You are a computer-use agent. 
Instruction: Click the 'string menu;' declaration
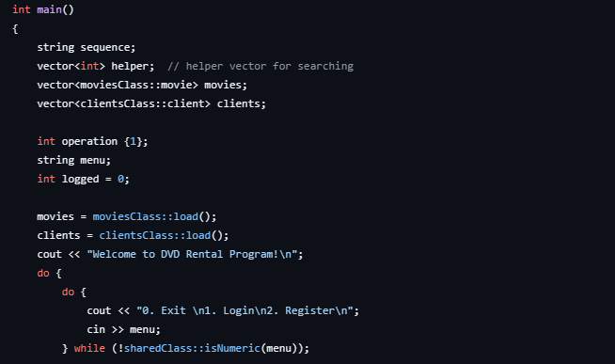[73, 160]
